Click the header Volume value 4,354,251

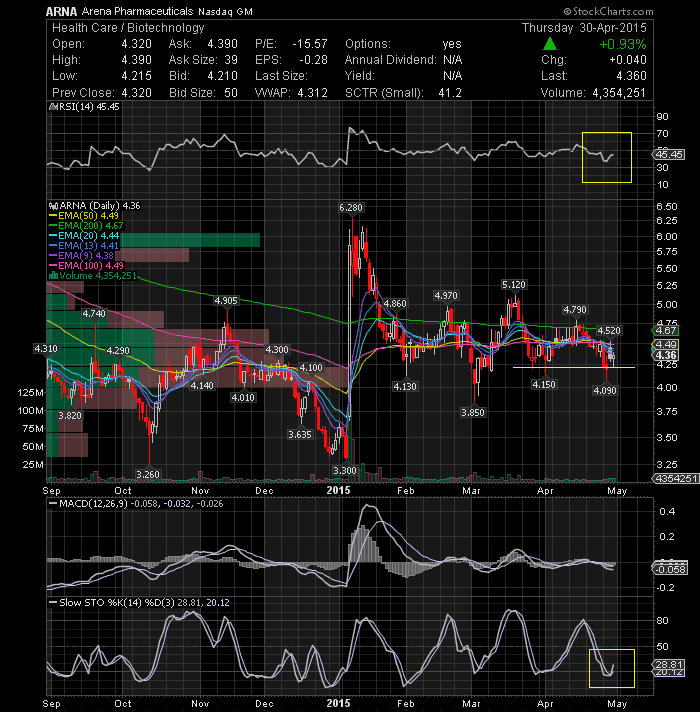click(x=619, y=93)
